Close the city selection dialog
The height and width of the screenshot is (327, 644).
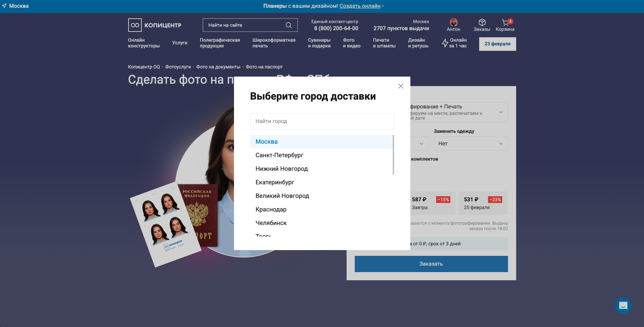[x=401, y=86]
